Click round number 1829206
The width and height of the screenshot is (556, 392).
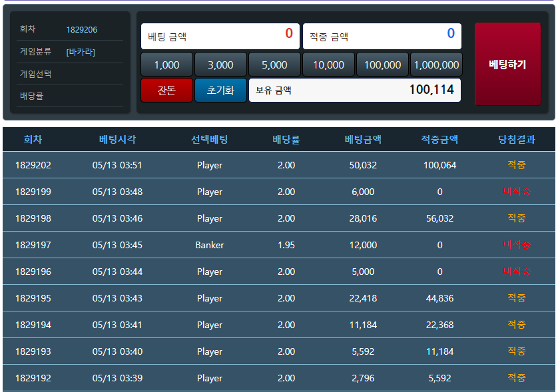(81, 30)
